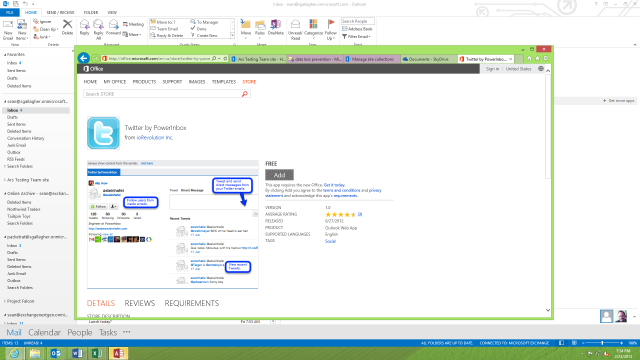Viewport: 640px width, 360px height.
Task: Expand the Project Falcon folder group
Action: pyautogui.click(x=5, y=301)
